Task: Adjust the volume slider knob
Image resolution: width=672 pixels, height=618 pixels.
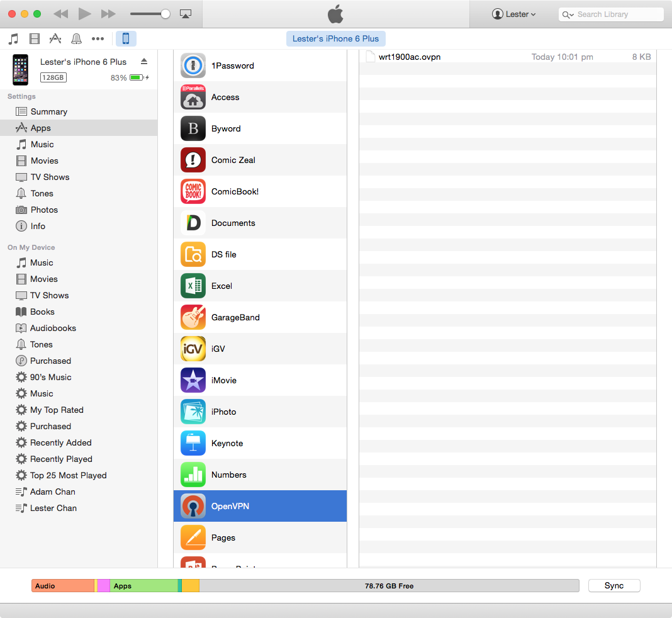Action: pos(165,14)
